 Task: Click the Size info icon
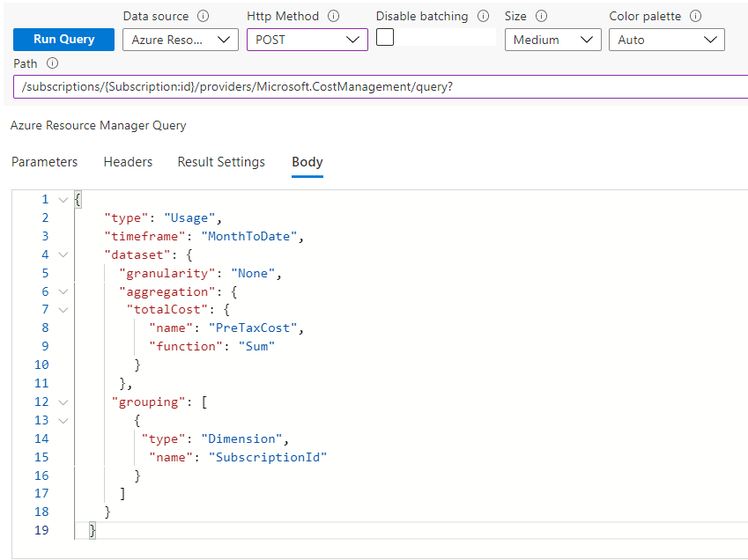(541, 16)
